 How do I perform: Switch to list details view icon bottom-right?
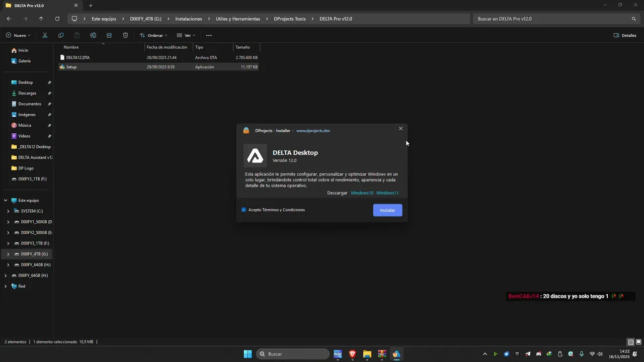631,342
